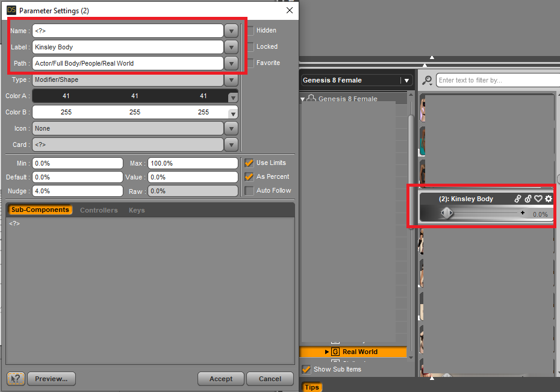The height and width of the screenshot is (392, 560).
Task: Favorite Kinsley Body via its heart icon
Action: pyautogui.click(x=538, y=199)
